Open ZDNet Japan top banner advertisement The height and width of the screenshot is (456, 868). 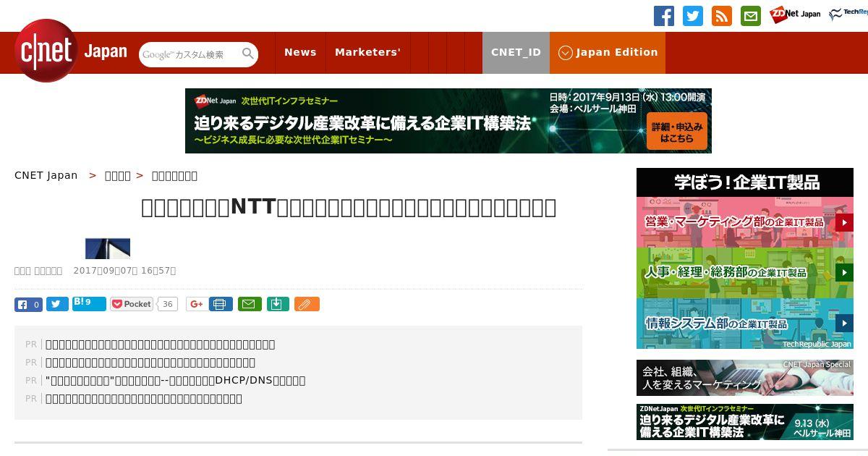coord(448,121)
